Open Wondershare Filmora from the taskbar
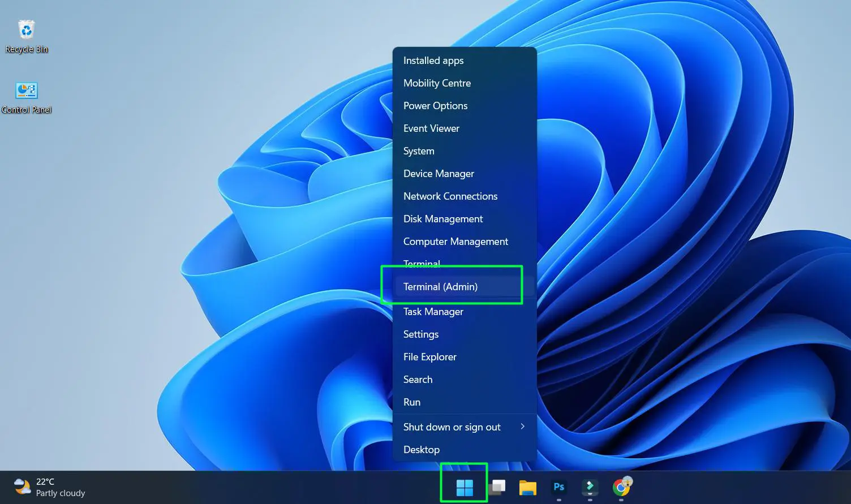 590,486
